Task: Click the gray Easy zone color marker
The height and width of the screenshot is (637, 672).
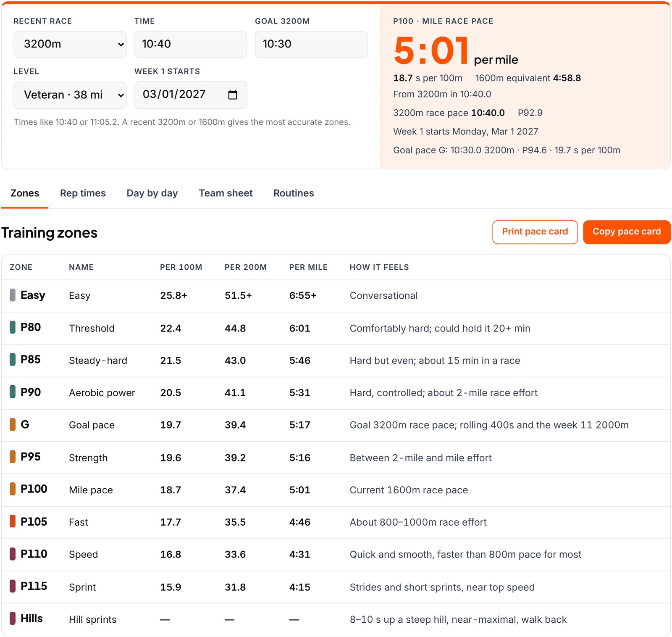Action: pos(13,295)
